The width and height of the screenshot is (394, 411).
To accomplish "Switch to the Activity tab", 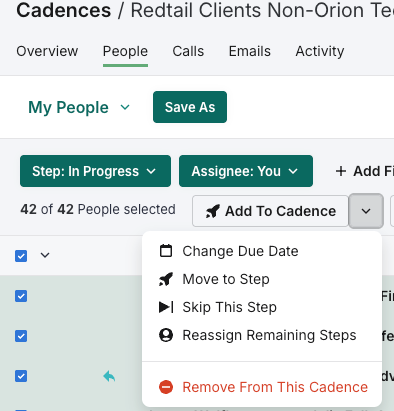I will 320,51.
